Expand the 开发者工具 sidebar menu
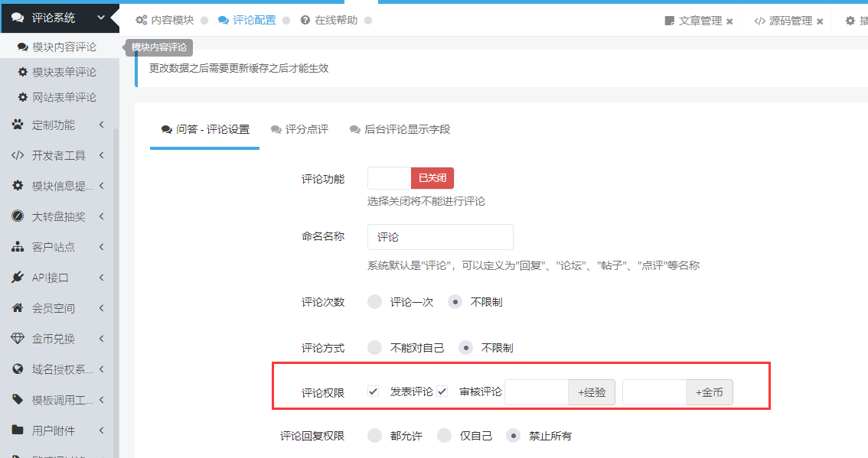The height and width of the screenshot is (458, 868). pyautogui.click(x=101, y=155)
